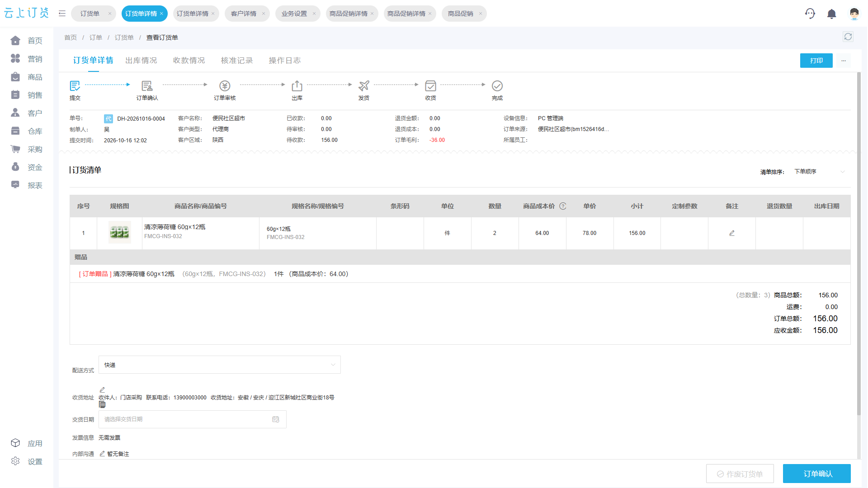This screenshot has width=868, height=488.
Task: Click the 出库 step icon
Action: pyautogui.click(x=297, y=86)
